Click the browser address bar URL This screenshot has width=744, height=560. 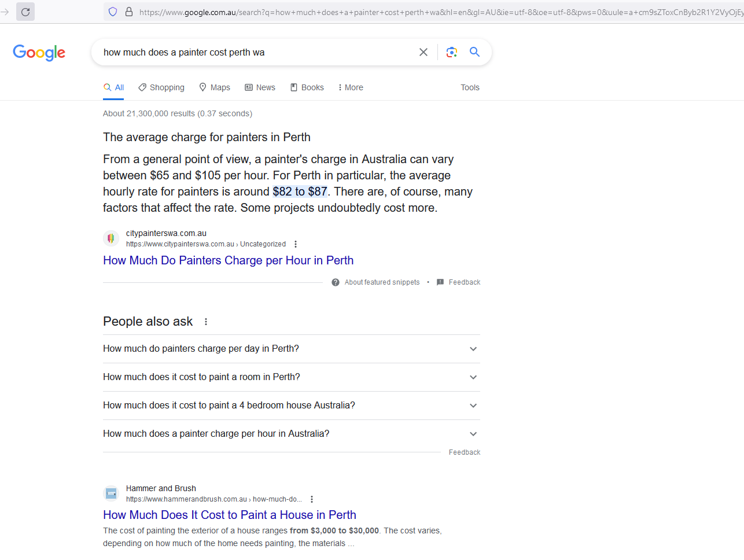(x=441, y=12)
